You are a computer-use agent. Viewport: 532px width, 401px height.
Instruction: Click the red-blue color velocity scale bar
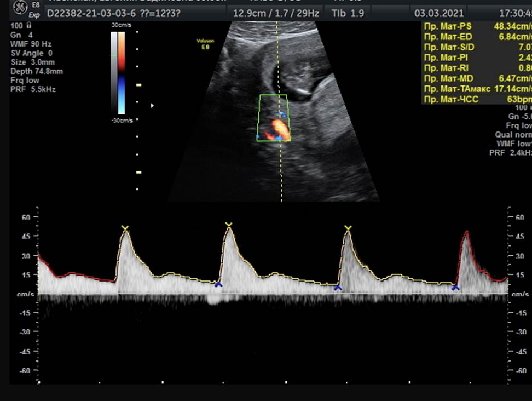122,73
